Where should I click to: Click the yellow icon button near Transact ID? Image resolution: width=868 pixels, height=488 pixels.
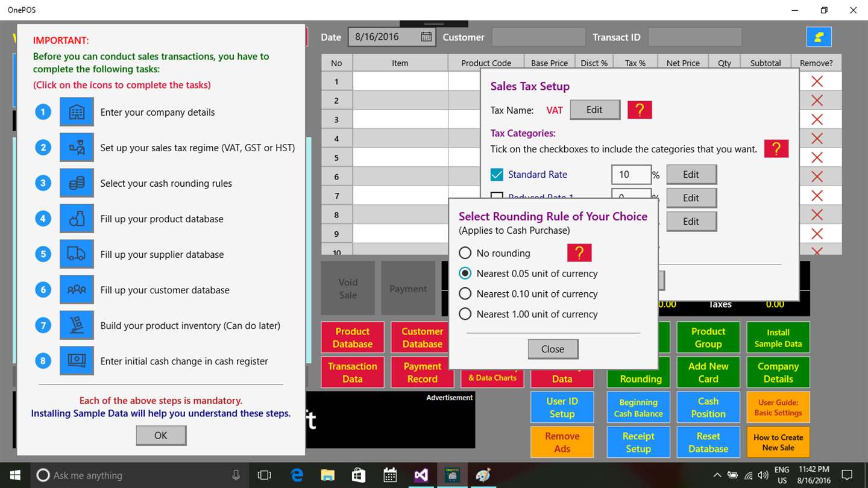coord(819,37)
